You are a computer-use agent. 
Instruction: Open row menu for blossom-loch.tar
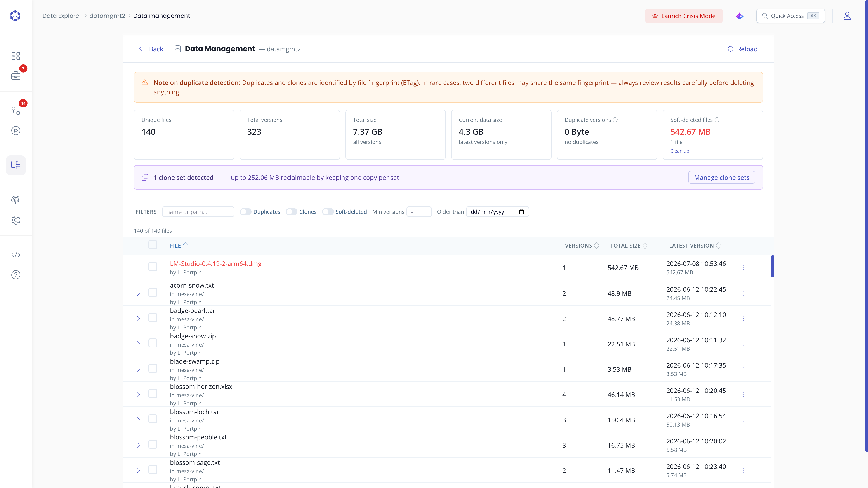click(743, 420)
